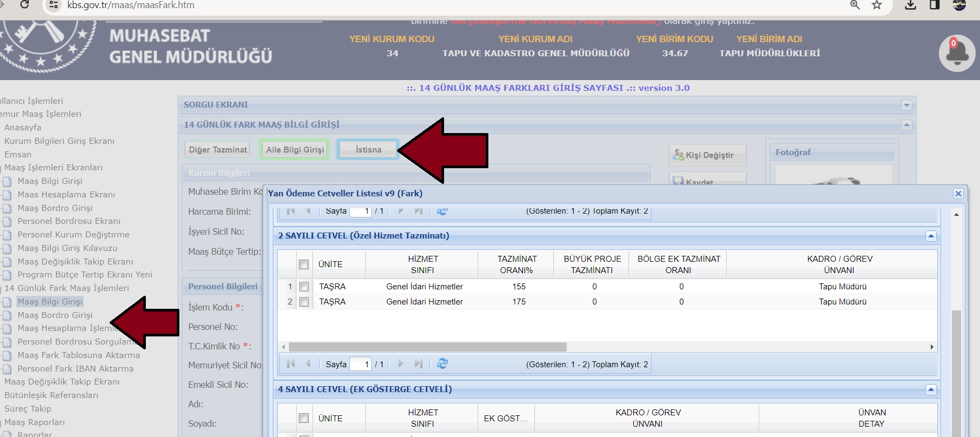Image resolution: width=980 pixels, height=437 pixels.
Task: Expand 14 Günlük Fark Maaş İşlemleri
Action: [x=67, y=288]
